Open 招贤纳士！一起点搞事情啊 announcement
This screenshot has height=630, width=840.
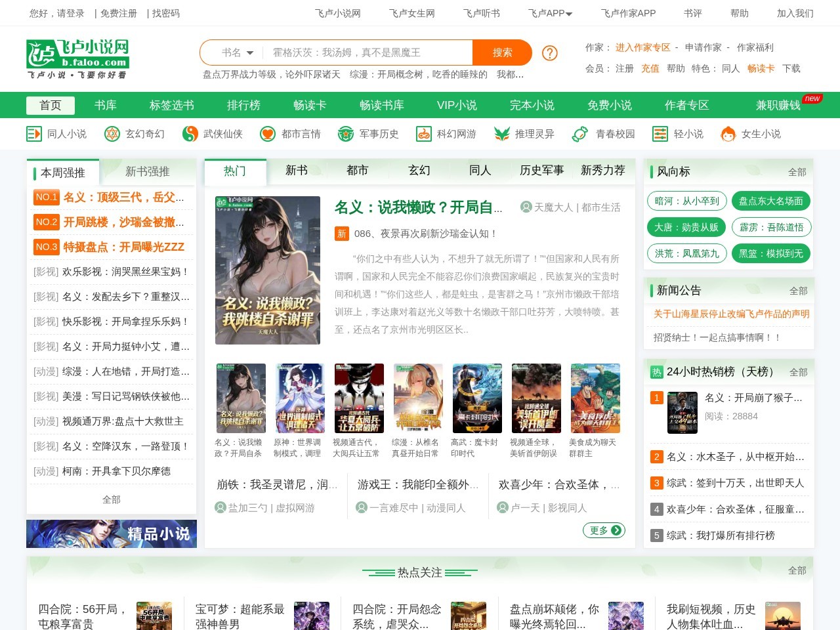point(717,337)
